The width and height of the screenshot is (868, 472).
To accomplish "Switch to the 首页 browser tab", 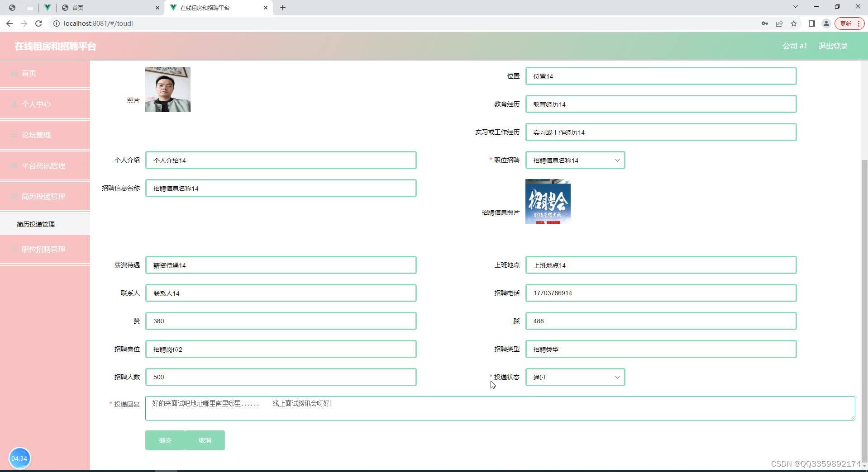I will [x=111, y=8].
